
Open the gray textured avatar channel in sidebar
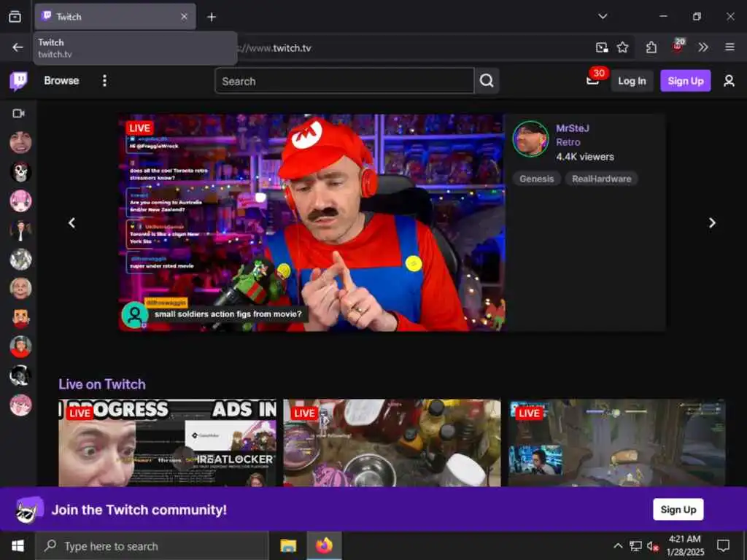tap(20, 260)
